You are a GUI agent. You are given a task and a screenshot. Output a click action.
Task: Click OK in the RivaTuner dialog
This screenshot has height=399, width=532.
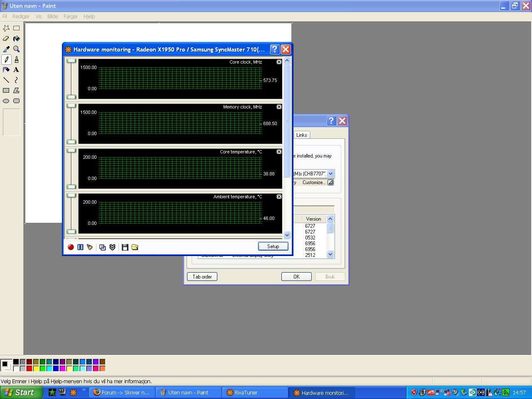(x=296, y=277)
